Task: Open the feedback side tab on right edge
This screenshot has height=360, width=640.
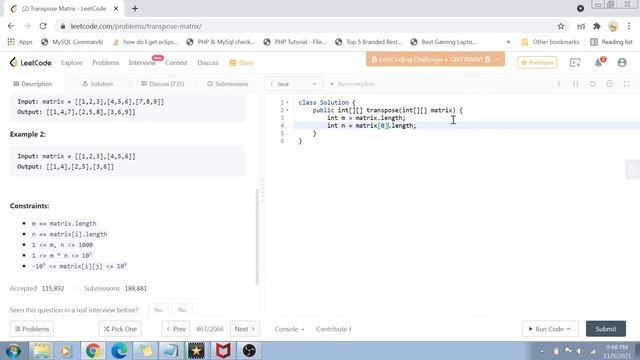Action: click(x=632, y=170)
